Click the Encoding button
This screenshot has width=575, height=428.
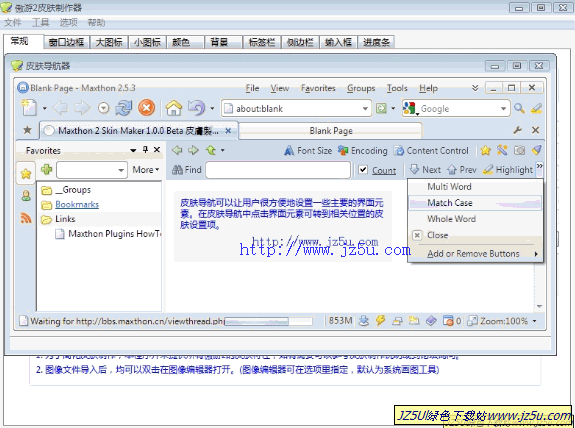(362, 150)
